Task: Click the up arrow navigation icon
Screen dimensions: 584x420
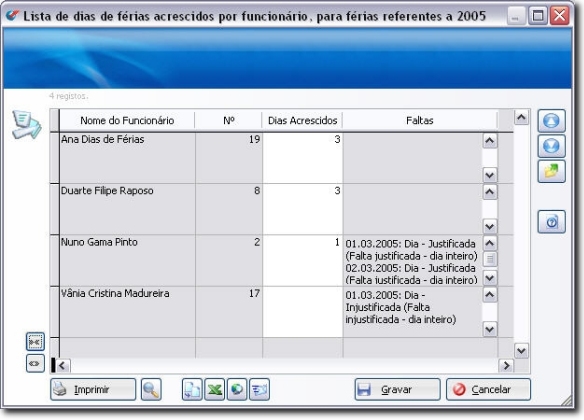Action: coord(551,121)
